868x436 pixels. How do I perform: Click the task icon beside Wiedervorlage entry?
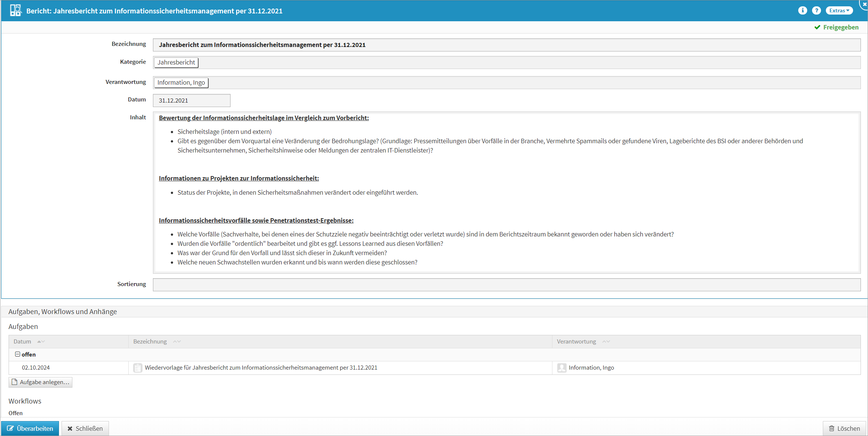138,368
